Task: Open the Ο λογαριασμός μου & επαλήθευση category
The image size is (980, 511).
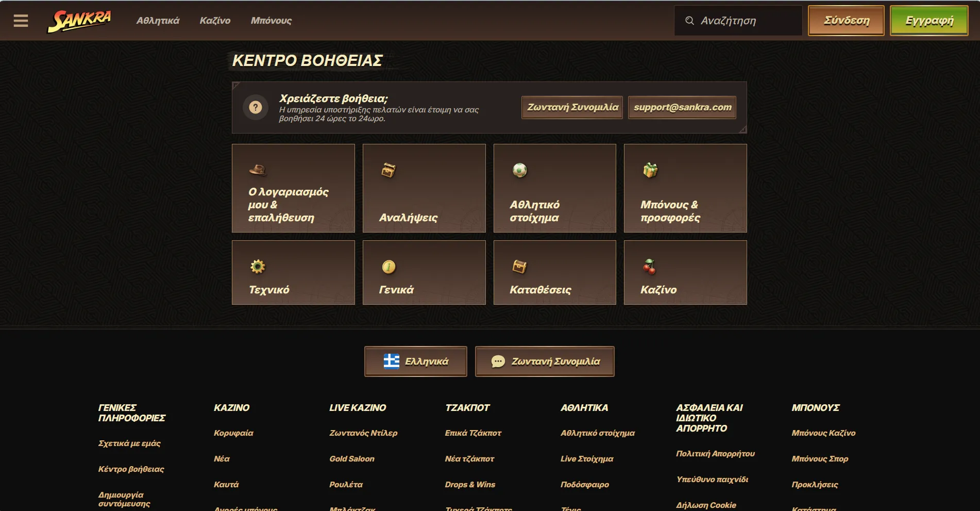Action: 293,188
